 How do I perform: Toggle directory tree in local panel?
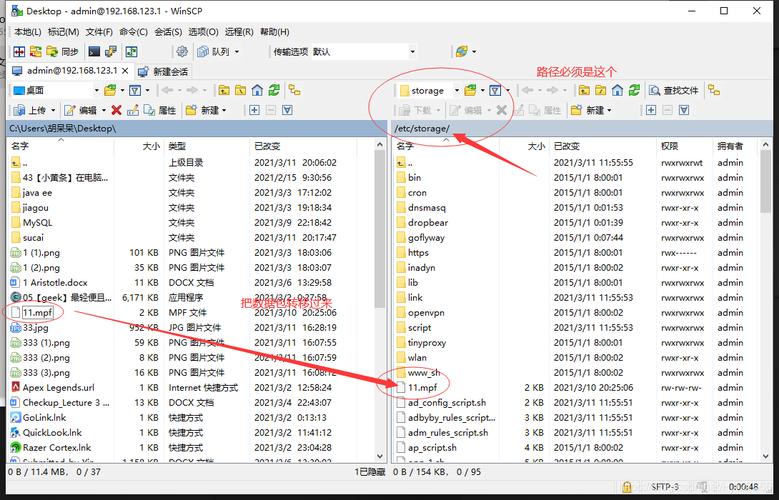pyautogui.click(x=295, y=90)
